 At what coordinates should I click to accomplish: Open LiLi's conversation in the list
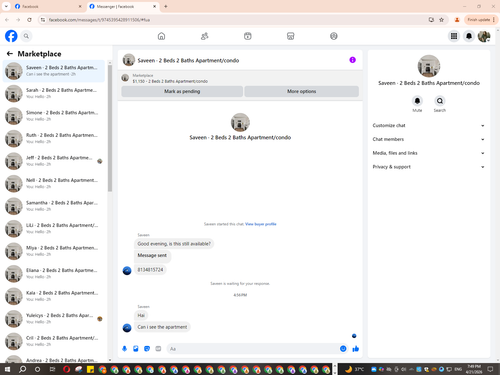point(54,228)
